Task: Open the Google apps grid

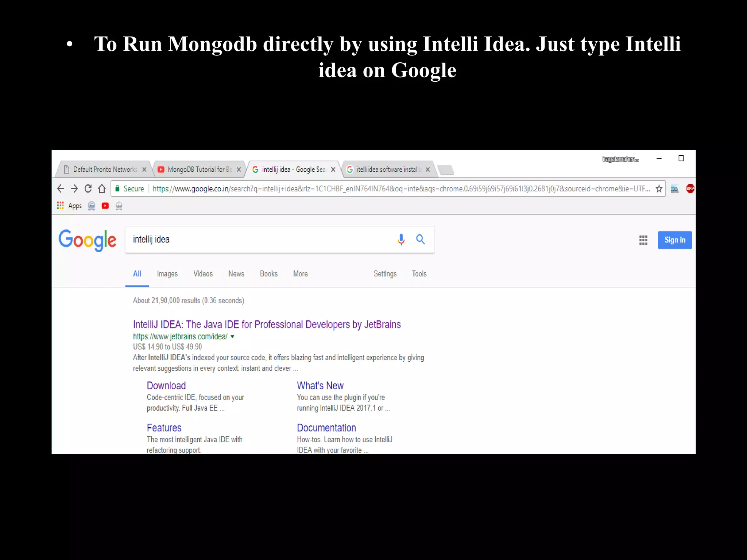Action: click(643, 240)
